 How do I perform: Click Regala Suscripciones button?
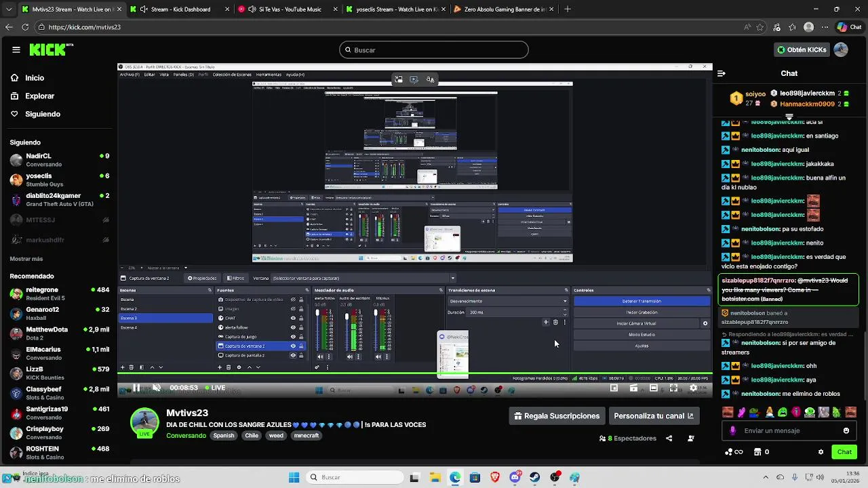coord(557,416)
